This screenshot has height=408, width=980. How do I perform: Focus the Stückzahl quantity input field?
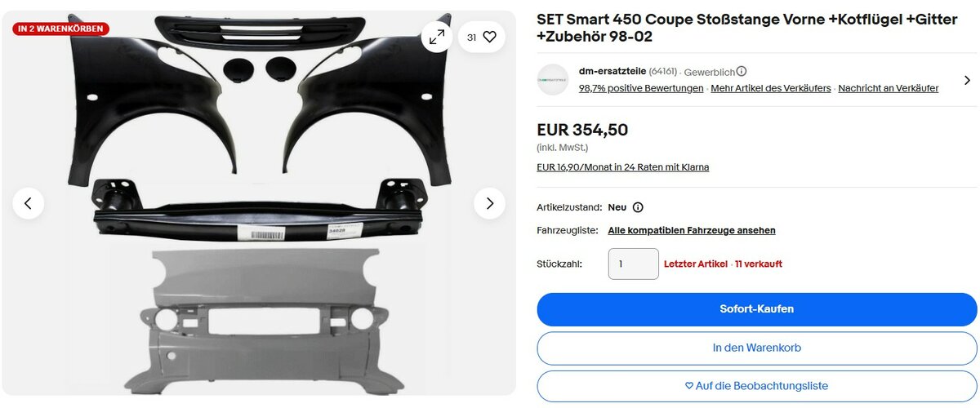point(634,264)
